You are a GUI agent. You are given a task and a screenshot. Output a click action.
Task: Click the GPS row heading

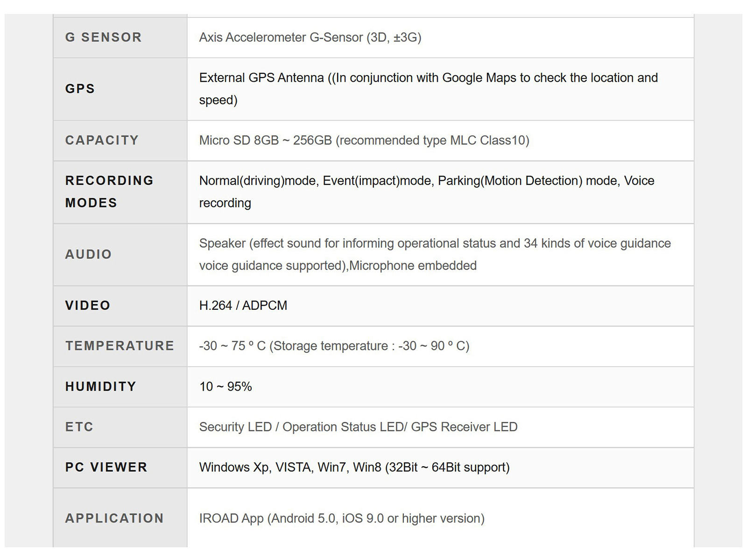tap(80, 89)
